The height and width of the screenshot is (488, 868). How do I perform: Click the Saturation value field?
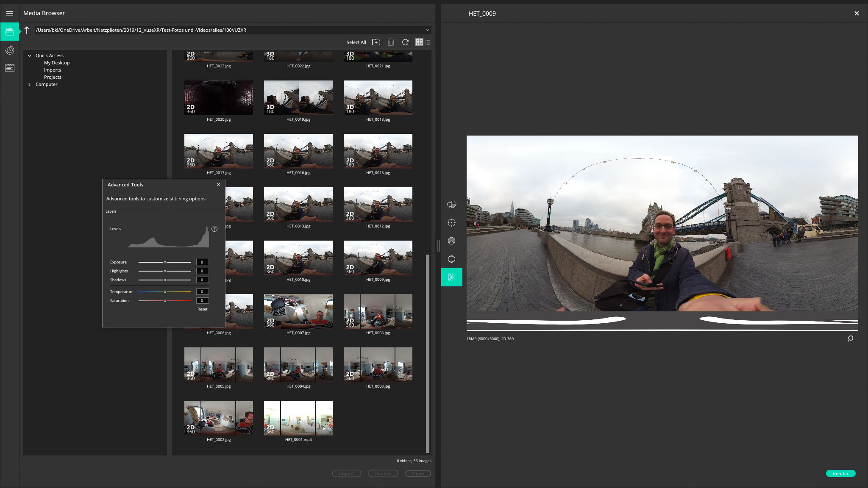pos(202,301)
